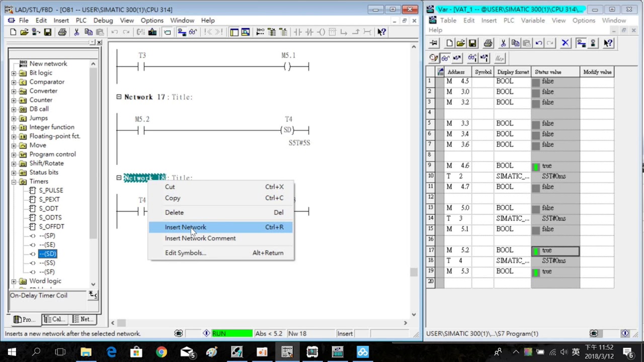
Task: Open a block with LAD toolbar folder icon
Action: 24,32
